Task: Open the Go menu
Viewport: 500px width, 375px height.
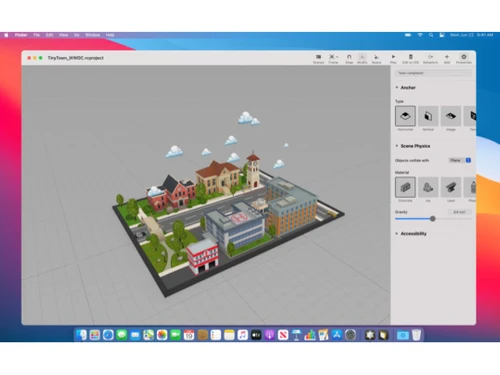Action: (77, 35)
